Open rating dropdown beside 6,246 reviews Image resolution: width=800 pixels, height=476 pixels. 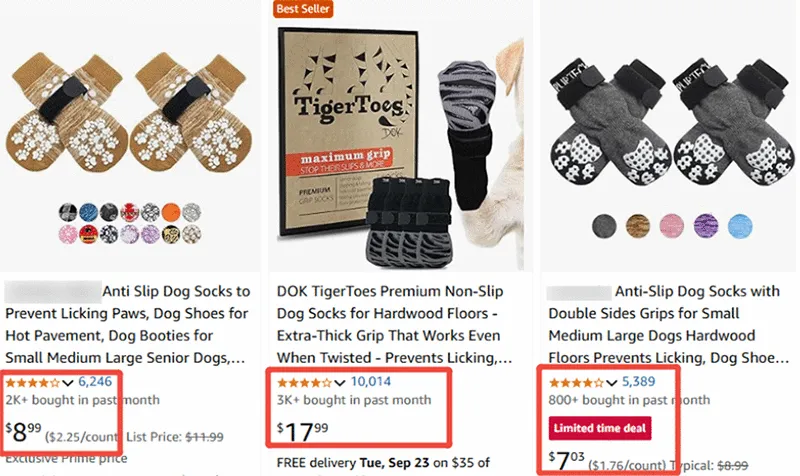68,382
